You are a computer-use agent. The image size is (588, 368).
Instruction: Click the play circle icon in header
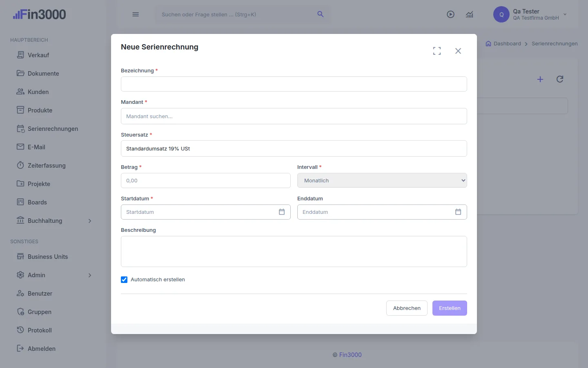(x=451, y=14)
